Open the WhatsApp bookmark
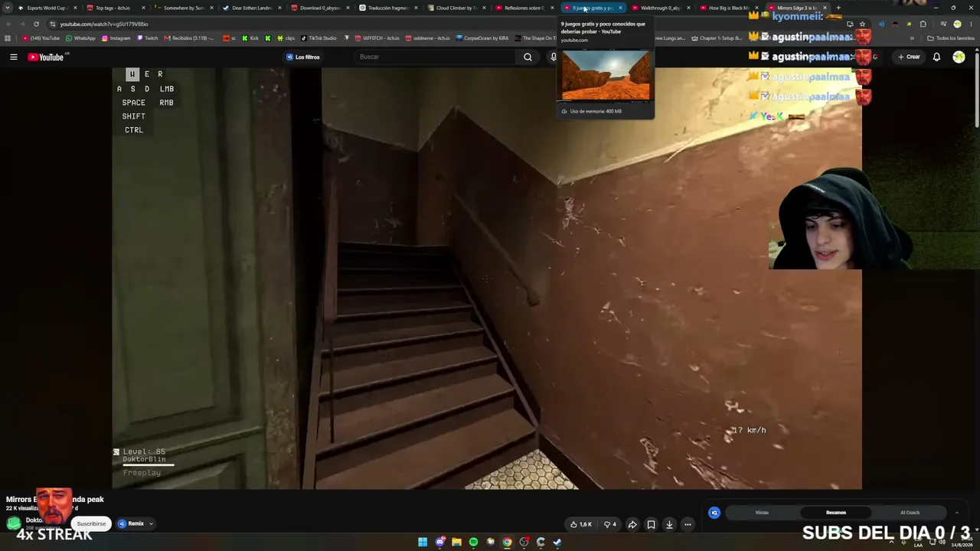Image resolution: width=980 pixels, height=551 pixels. (80, 38)
